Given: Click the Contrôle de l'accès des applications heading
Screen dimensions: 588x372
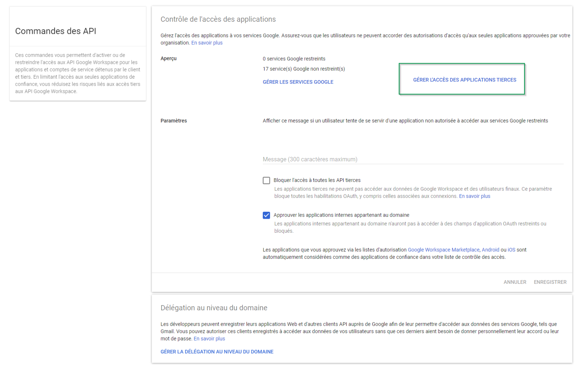Looking at the screenshot, I should click(x=218, y=19).
